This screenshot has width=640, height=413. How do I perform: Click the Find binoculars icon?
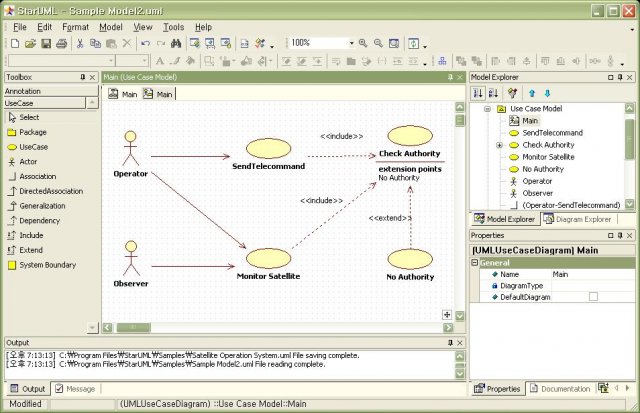(x=177, y=44)
